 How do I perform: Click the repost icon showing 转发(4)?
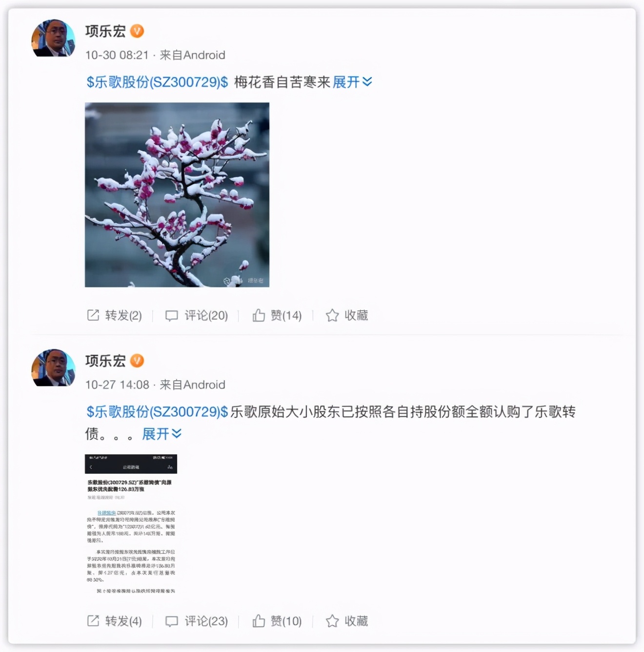click(93, 621)
